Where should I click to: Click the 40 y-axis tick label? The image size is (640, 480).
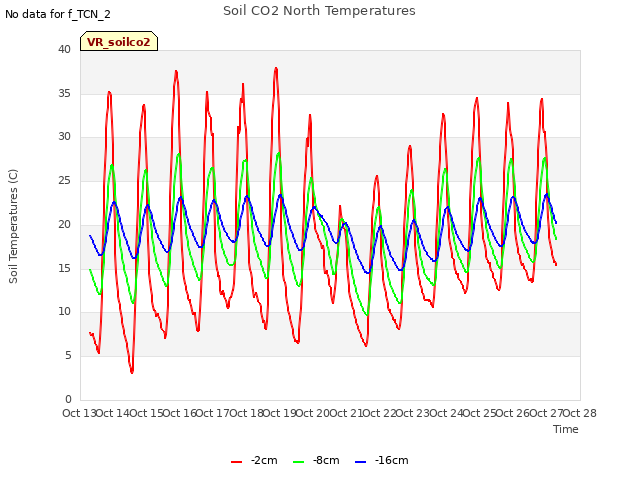tap(64, 49)
